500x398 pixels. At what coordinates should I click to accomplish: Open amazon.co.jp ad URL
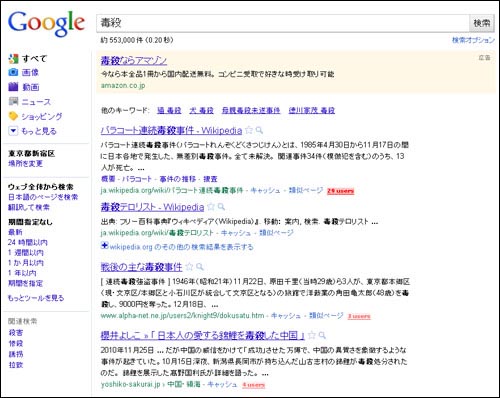[x=123, y=86]
